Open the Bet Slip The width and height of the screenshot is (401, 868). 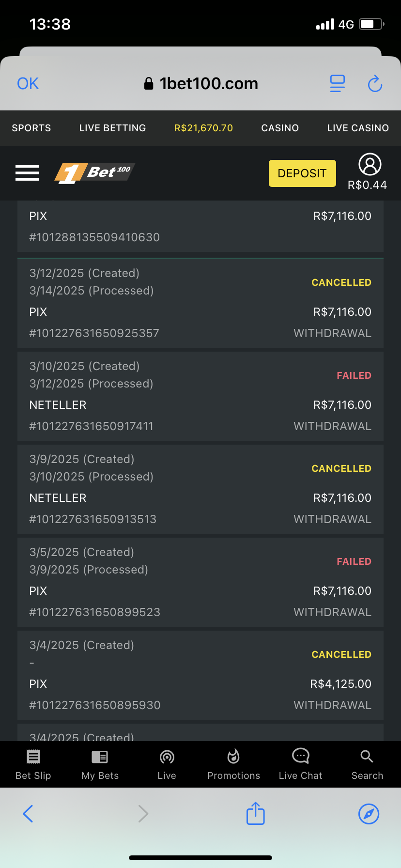pos(33,764)
